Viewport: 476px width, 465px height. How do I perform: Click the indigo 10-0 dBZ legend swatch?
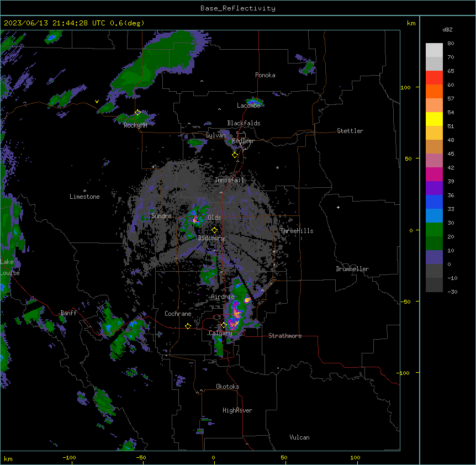pyautogui.click(x=434, y=257)
